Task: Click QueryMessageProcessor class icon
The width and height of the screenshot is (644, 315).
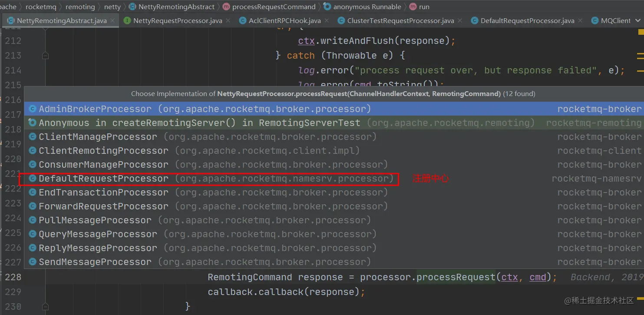Action: (32, 234)
